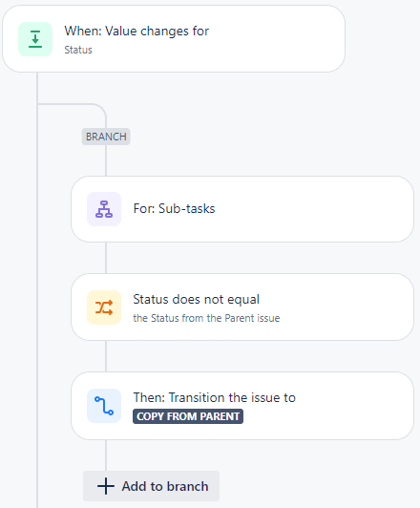Click the connector line between Sub-tasks and condition
Viewport: 420px width, 508px height.
click(106, 258)
